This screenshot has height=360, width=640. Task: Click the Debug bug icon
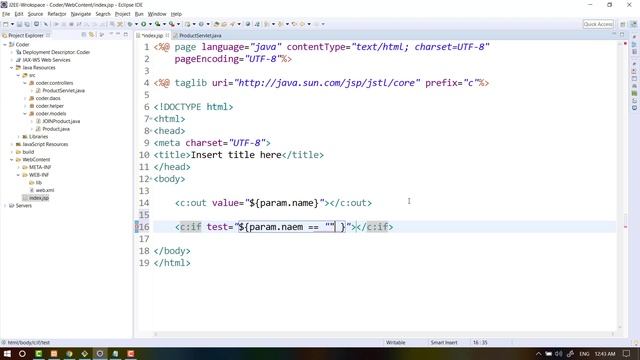click(130, 24)
